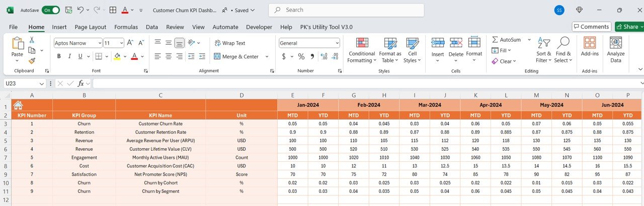Click AutoSum
644x206 pixels.
point(506,39)
